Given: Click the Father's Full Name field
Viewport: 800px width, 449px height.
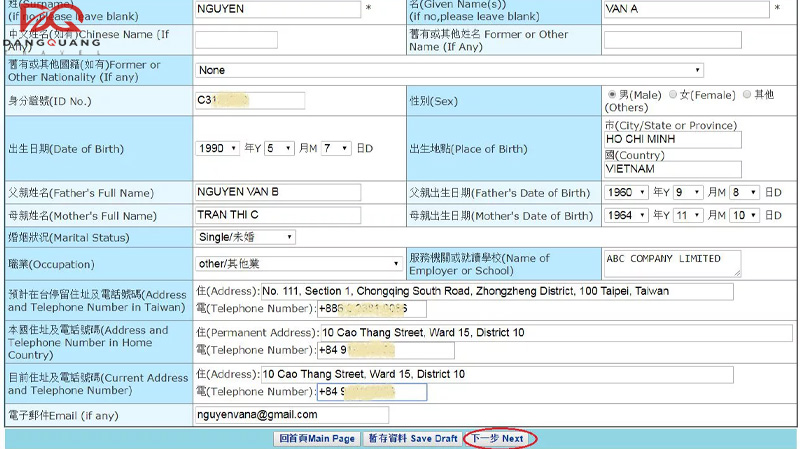Looking at the screenshot, I should (x=277, y=192).
